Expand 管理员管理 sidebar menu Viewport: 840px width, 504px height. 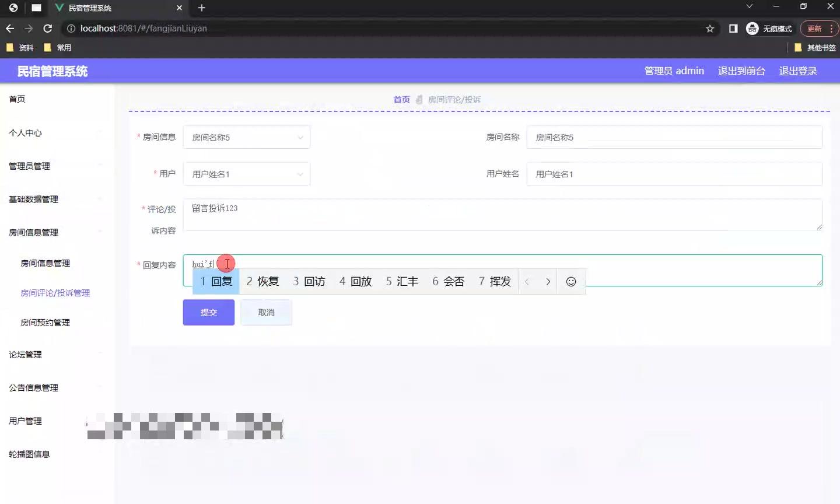tap(57, 166)
